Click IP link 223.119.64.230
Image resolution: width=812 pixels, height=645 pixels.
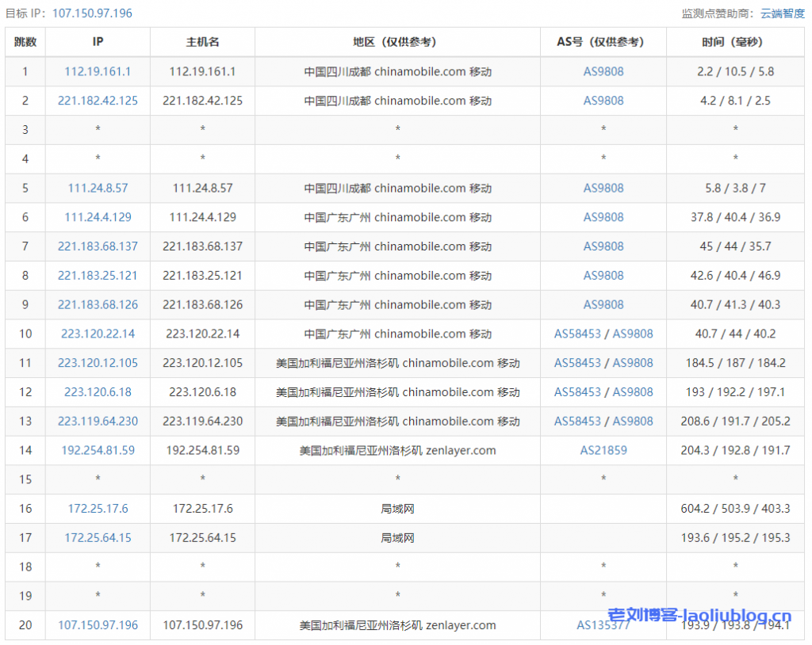98,421
